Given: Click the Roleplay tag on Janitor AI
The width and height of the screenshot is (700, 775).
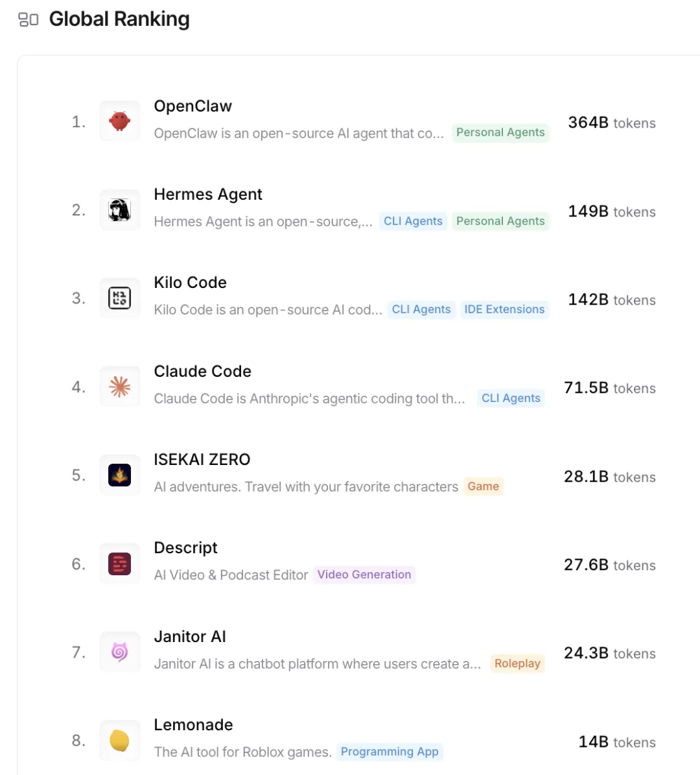Looking at the screenshot, I should click(x=517, y=663).
